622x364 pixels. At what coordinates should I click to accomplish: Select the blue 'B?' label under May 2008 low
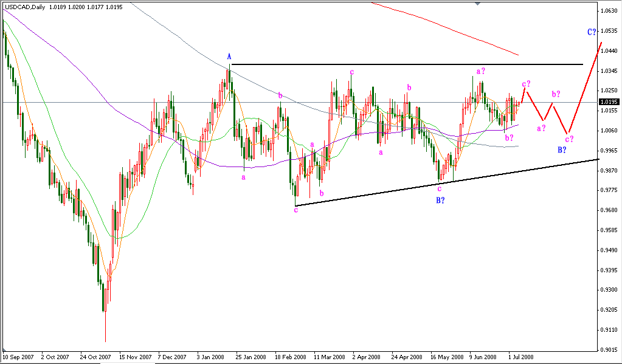(440, 201)
